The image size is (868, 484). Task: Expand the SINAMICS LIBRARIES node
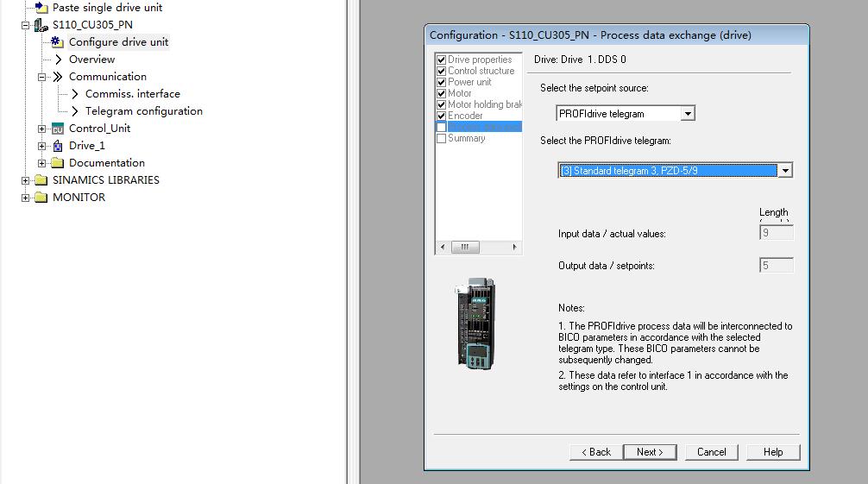[x=25, y=180]
